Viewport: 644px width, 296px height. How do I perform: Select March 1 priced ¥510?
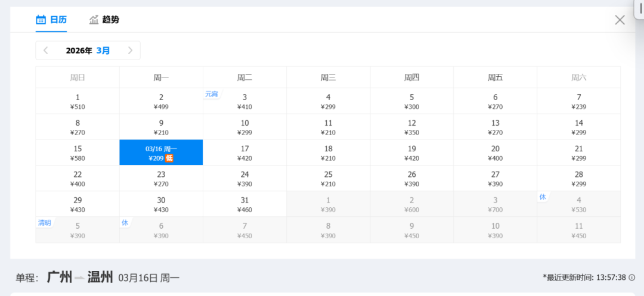[x=78, y=101]
